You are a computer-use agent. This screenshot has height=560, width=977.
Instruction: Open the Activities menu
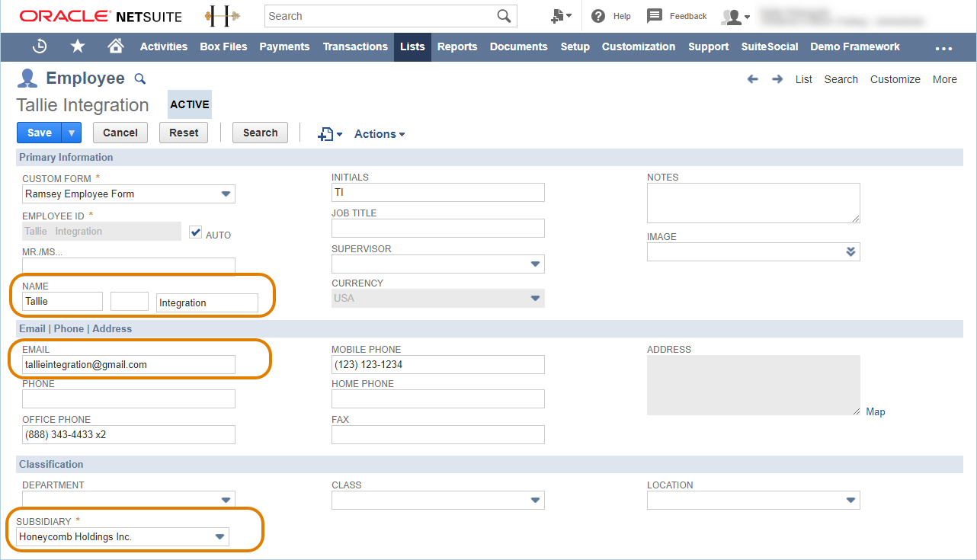[164, 46]
